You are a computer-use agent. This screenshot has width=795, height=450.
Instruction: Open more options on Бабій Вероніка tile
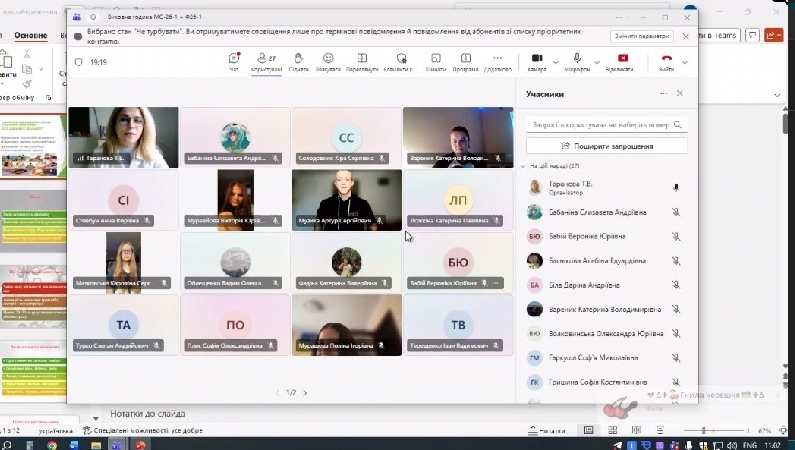496,283
